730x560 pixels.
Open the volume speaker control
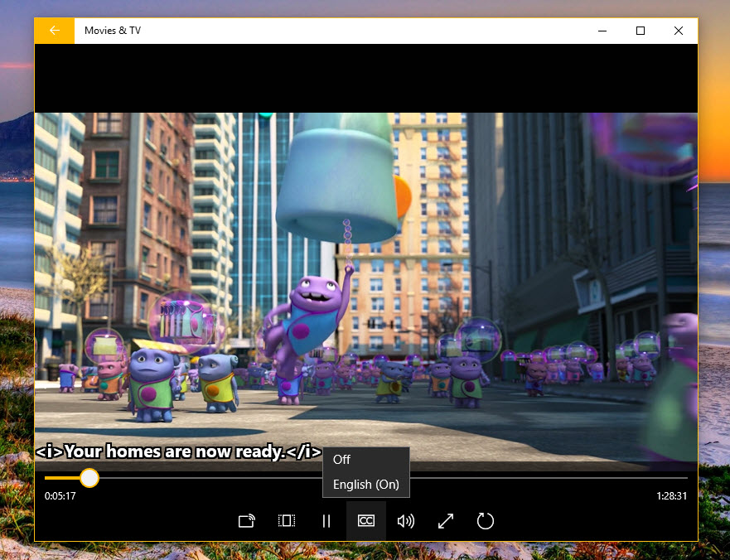point(405,520)
